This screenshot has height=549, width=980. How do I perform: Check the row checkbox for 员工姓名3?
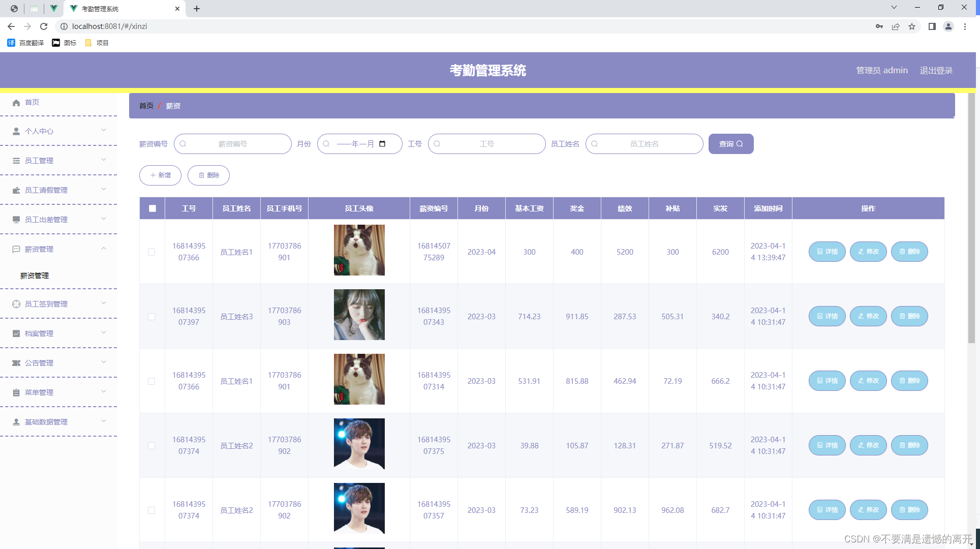[151, 317]
